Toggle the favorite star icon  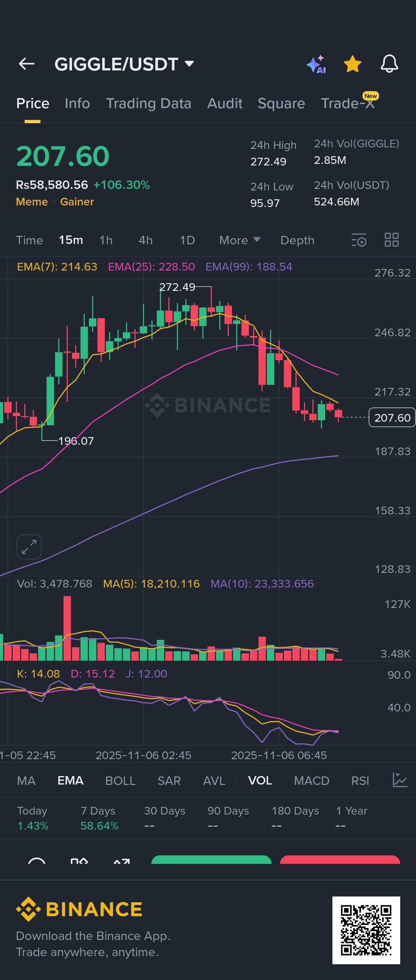(352, 64)
